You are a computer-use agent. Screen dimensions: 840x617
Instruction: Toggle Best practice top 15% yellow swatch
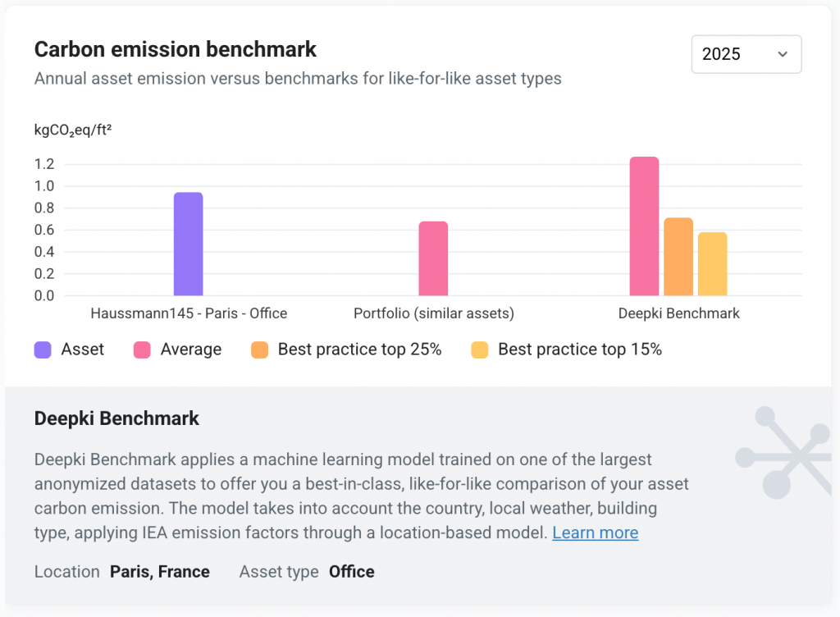point(480,350)
